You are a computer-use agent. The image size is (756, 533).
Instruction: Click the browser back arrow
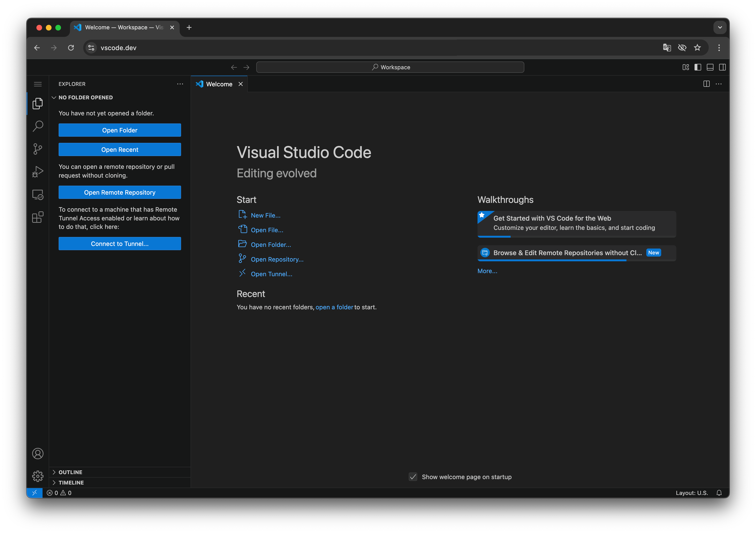click(x=37, y=48)
